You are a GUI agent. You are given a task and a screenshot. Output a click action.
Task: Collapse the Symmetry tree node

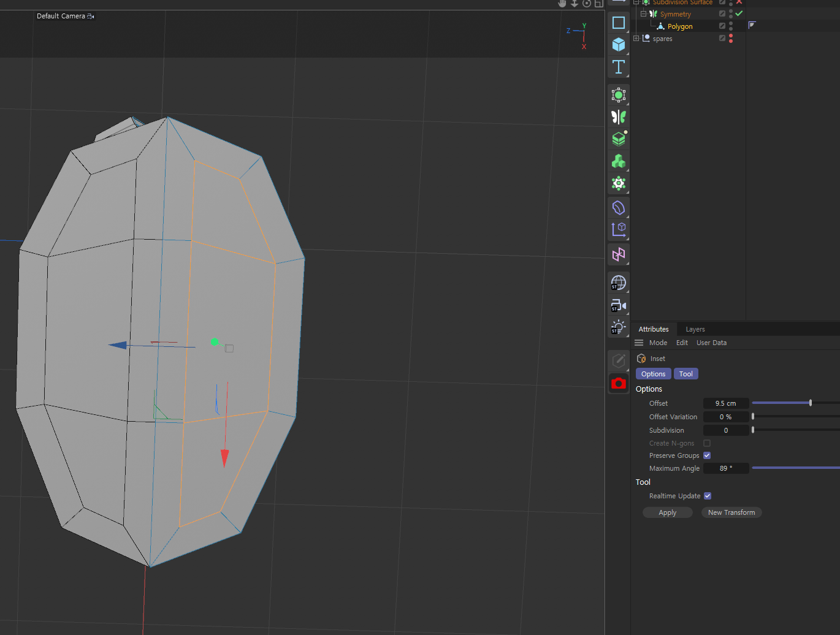point(643,13)
